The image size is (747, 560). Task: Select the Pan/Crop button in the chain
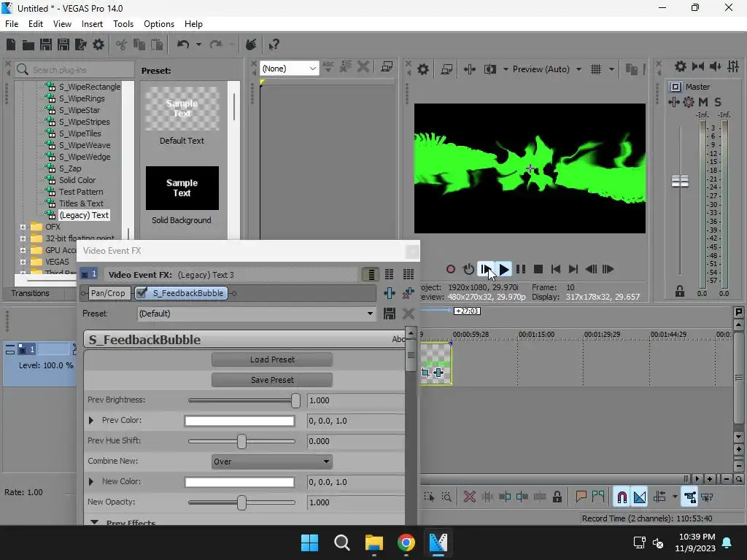[x=108, y=293]
